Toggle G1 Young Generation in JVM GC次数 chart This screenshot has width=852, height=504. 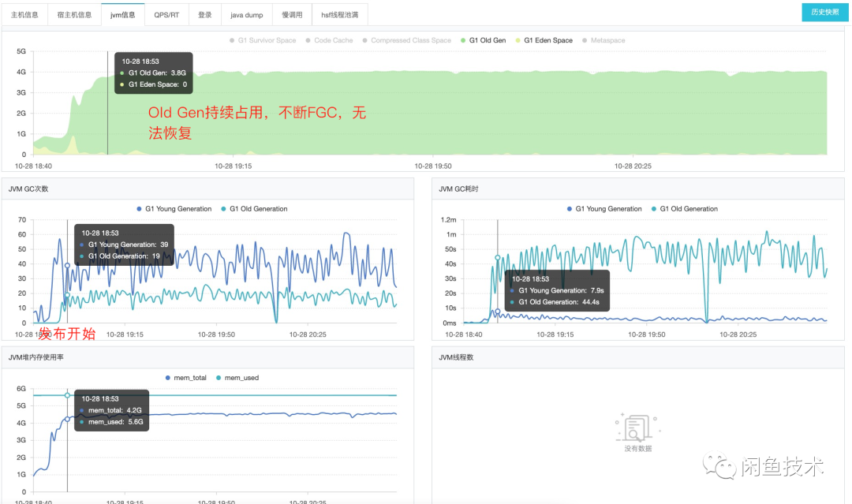(174, 208)
